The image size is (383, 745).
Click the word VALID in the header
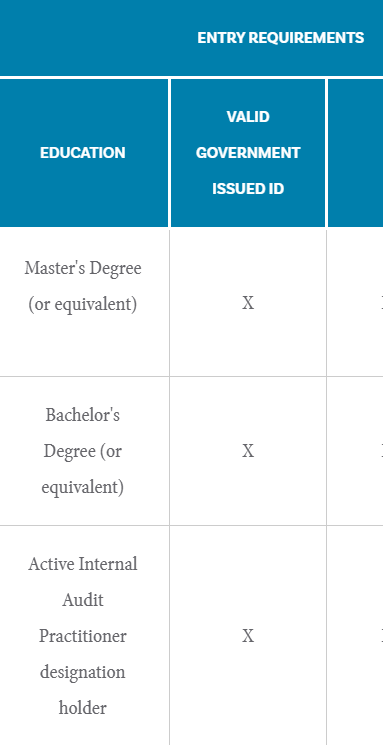click(x=248, y=117)
